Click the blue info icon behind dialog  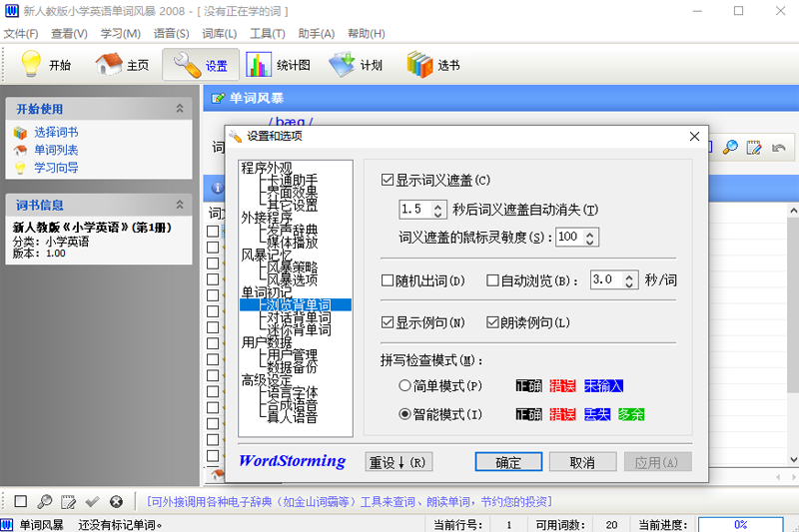tap(217, 188)
